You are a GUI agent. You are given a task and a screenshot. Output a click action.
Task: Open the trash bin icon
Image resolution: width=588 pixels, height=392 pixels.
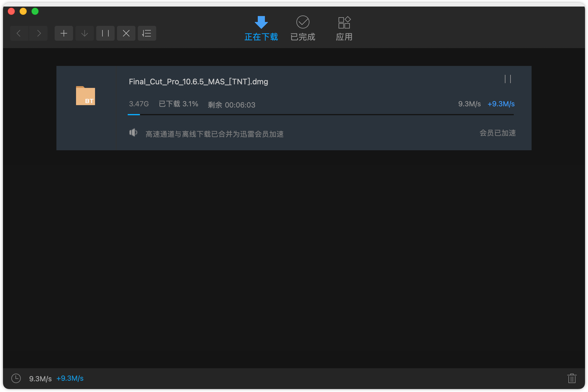pyautogui.click(x=572, y=378)
